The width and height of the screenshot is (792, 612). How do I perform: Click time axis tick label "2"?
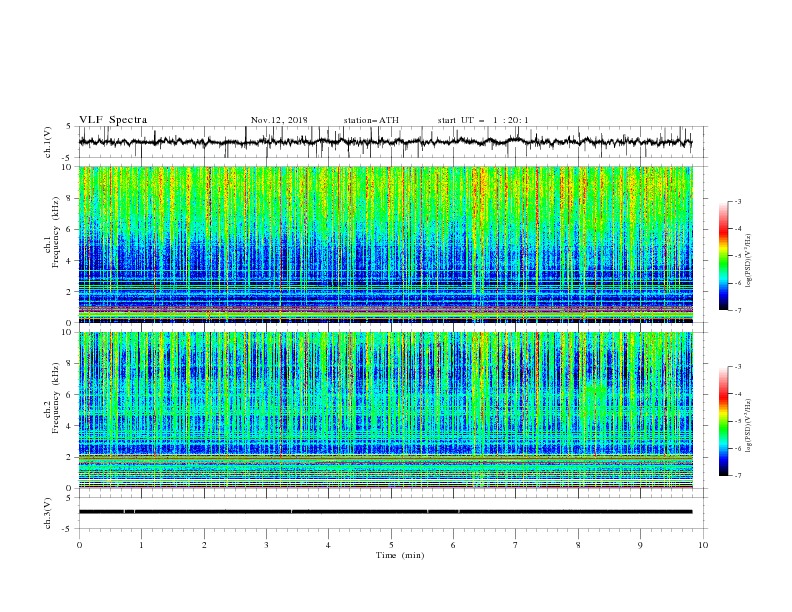click(x=204, y=545)
